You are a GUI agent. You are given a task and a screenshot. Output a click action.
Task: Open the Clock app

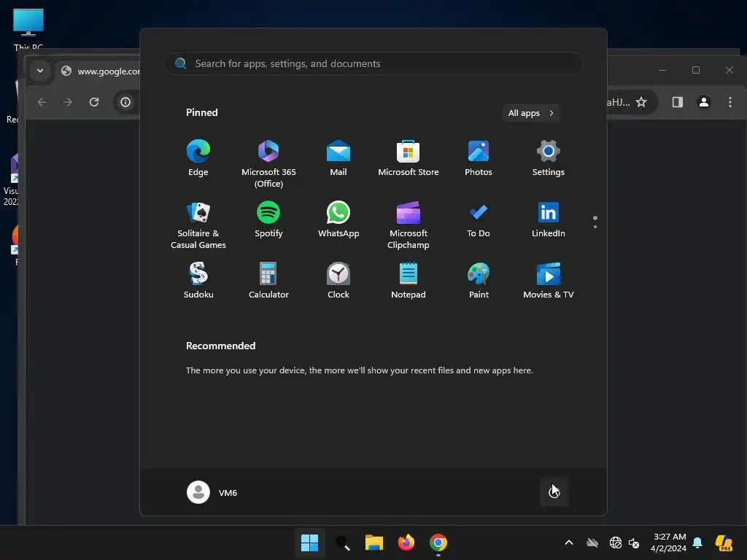click(338, 281)
